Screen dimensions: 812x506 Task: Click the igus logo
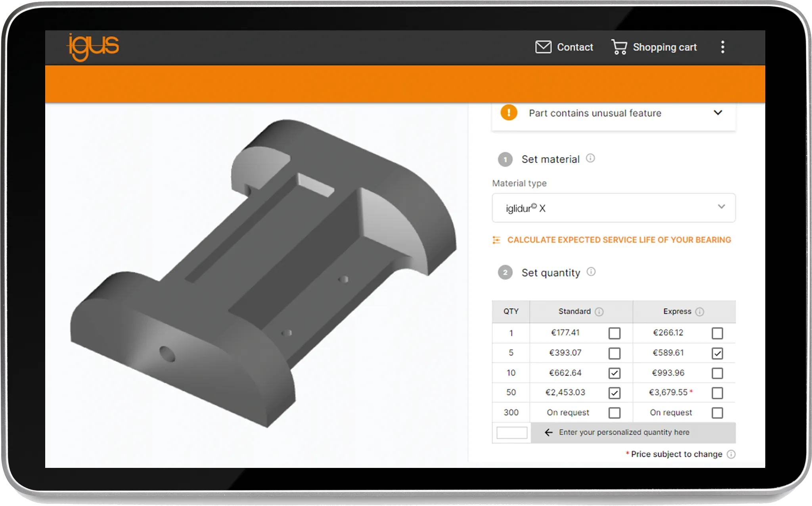click(93, 47)
